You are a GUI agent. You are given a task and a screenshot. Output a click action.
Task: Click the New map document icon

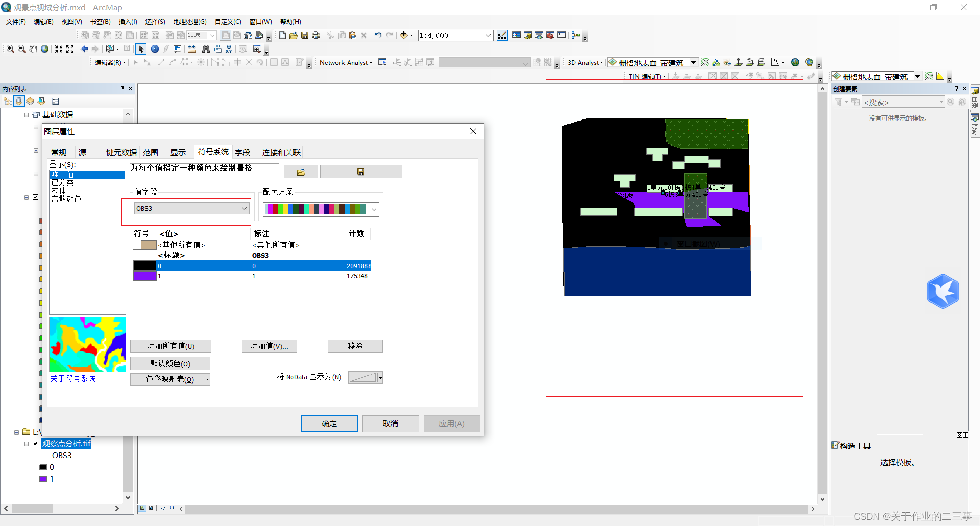pyautogui.click(x=282, y=35)
